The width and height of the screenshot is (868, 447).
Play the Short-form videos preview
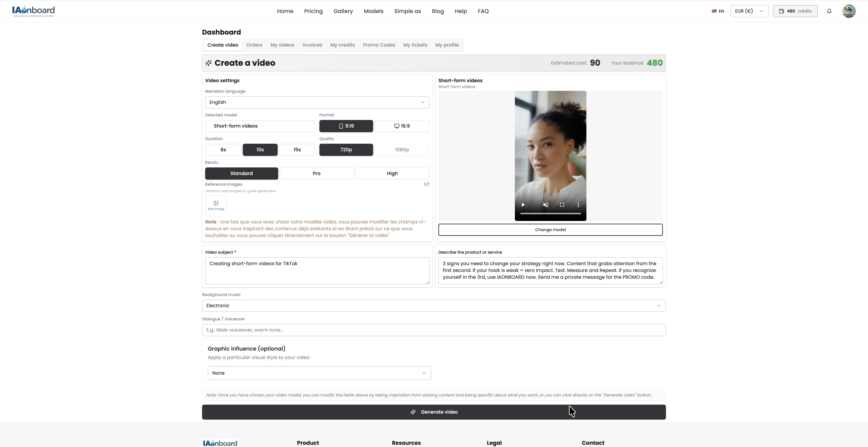523,205
